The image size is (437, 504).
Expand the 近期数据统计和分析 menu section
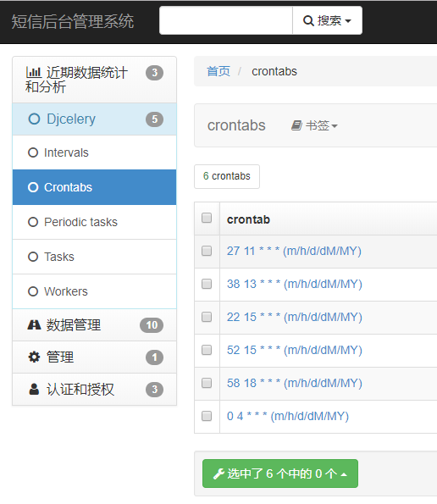tap(95, 80)
